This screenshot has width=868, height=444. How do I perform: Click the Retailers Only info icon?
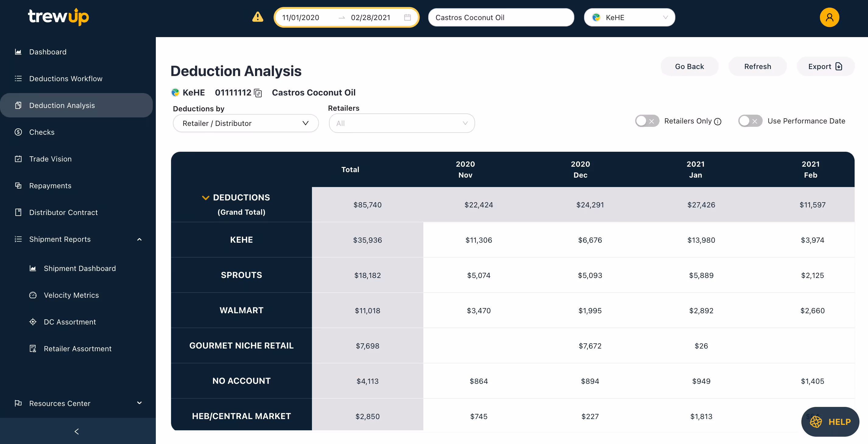tap(718, 122)
